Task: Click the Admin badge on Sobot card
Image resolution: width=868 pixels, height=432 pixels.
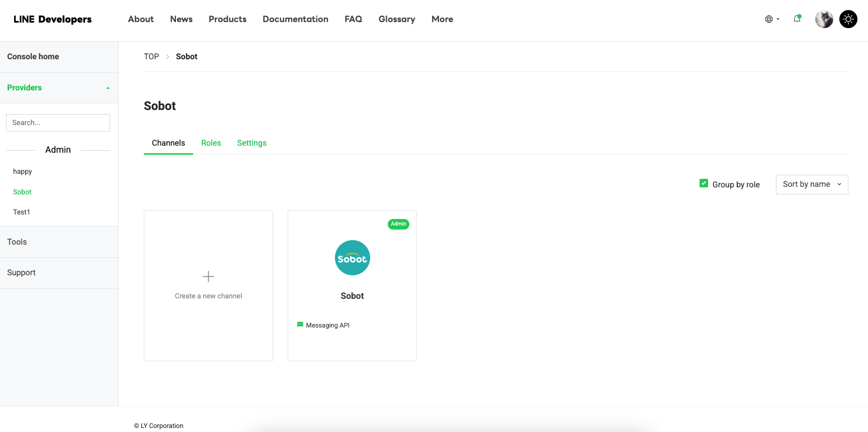Action: tap(398, 224)
